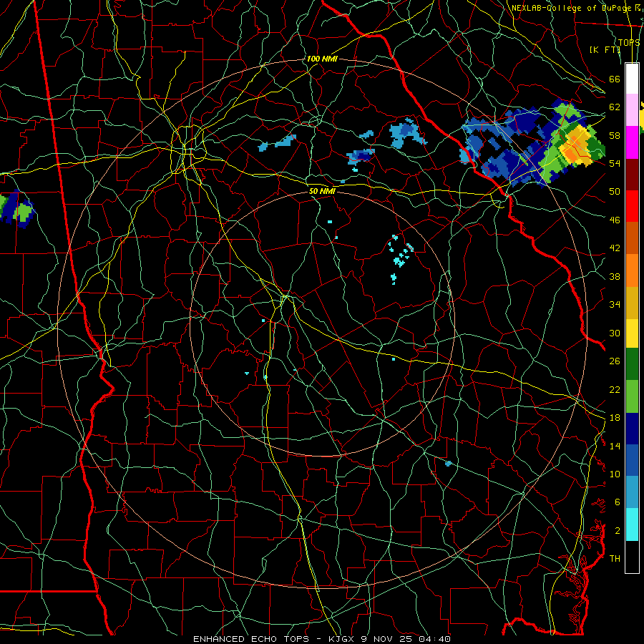Click the legend value 22
The image size is (644, 644).
615,389
